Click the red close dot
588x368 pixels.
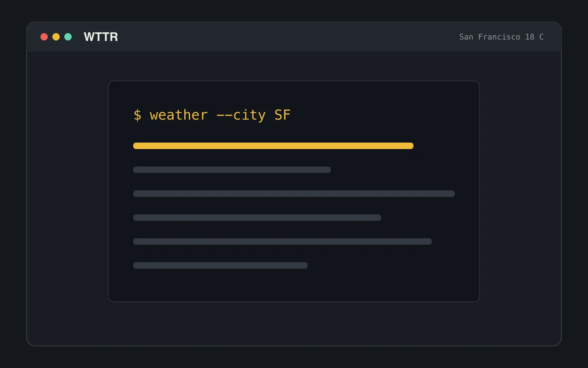44,37
